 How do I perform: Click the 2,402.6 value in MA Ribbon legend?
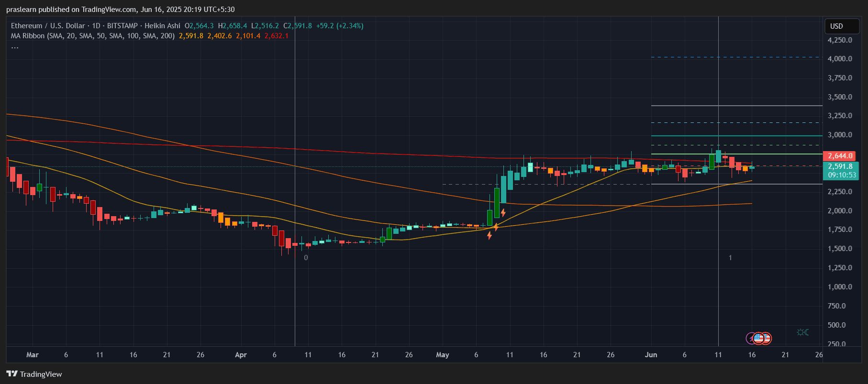click(220, 36)
